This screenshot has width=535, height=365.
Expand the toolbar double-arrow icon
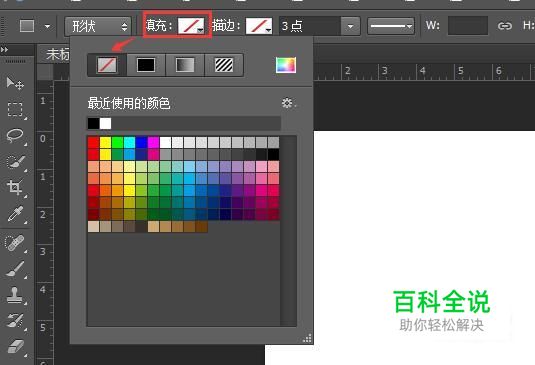click(4, 50)
